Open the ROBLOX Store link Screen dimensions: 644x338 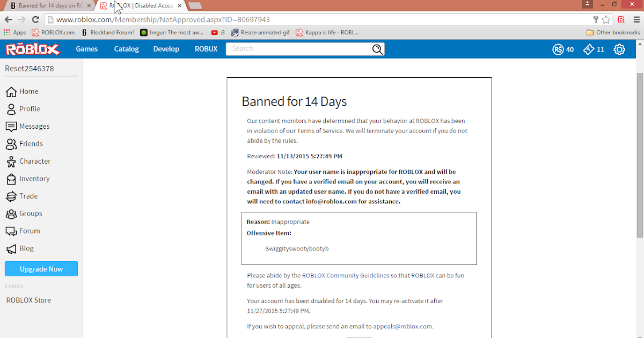tap(28, 300)
